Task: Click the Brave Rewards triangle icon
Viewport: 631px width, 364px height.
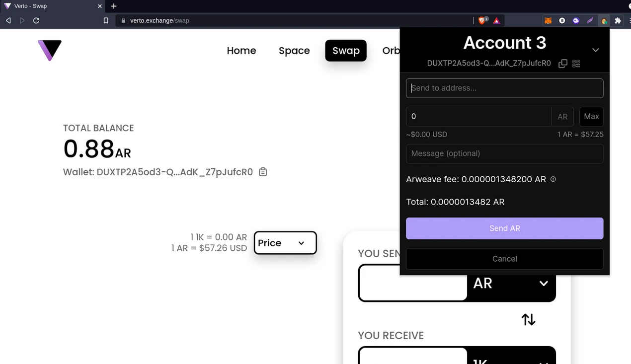Action: click(496, 21)
